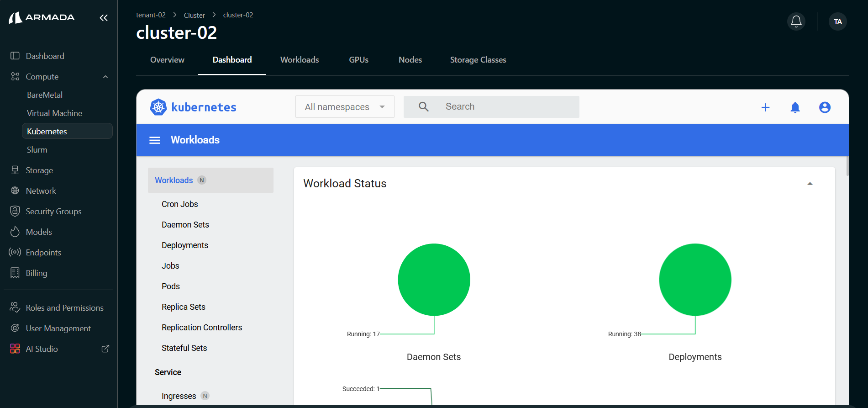Open Deployments in side nav

pyautogui.click(x=184, y=245)
